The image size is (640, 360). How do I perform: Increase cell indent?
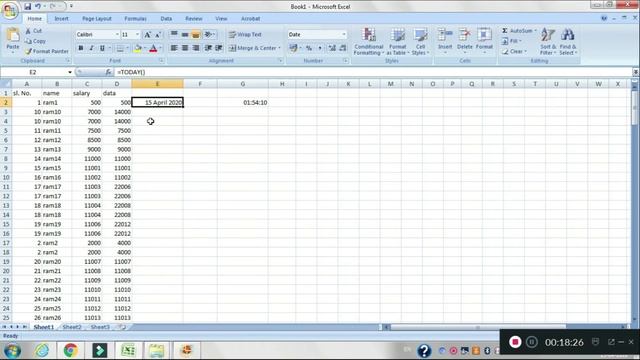point(219,48)
